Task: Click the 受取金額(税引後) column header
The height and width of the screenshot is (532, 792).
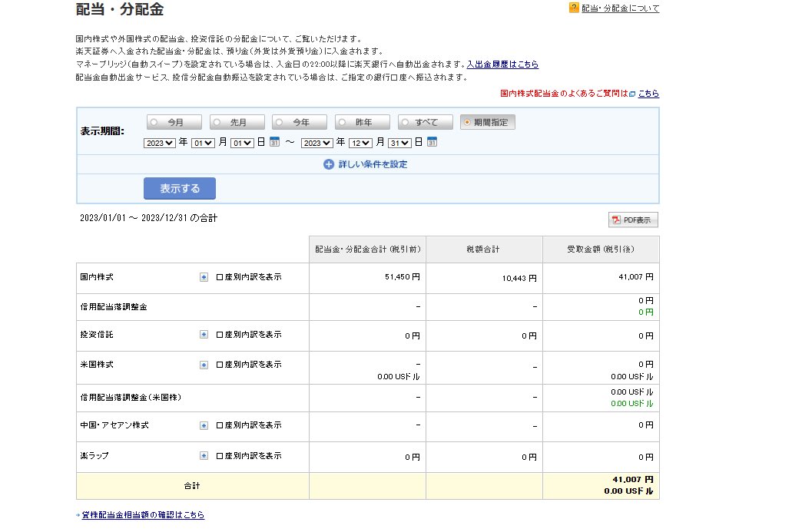Action: click(x=601, y=249)
